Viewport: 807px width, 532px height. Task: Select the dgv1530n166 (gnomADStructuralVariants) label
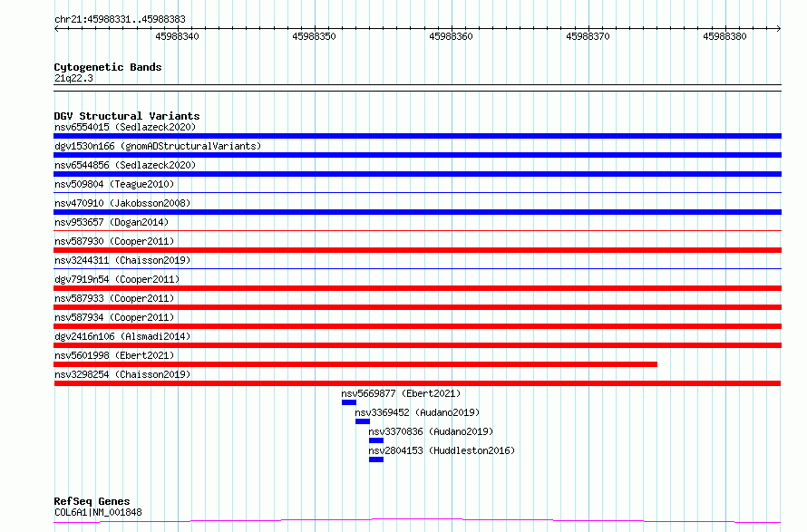pos(158,146)
